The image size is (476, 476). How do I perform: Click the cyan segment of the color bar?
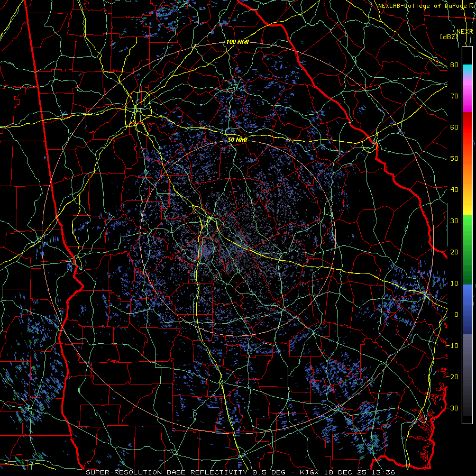click(x=467, y=70)
